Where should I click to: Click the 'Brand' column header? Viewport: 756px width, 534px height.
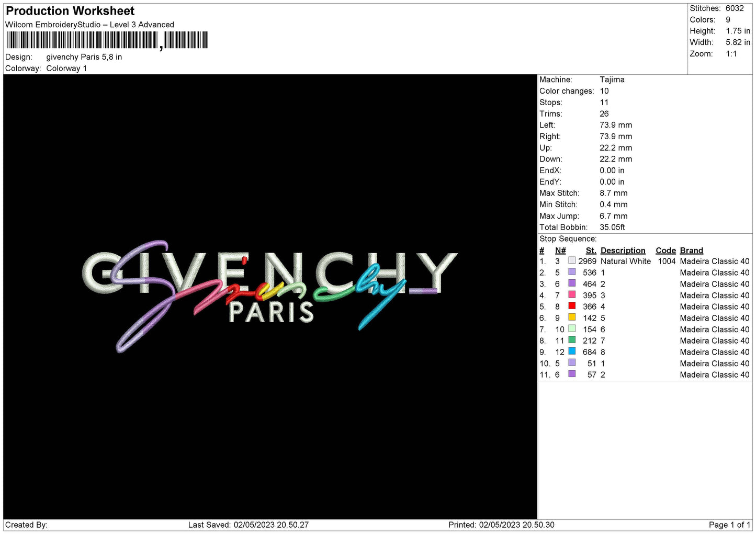(692, 251)
